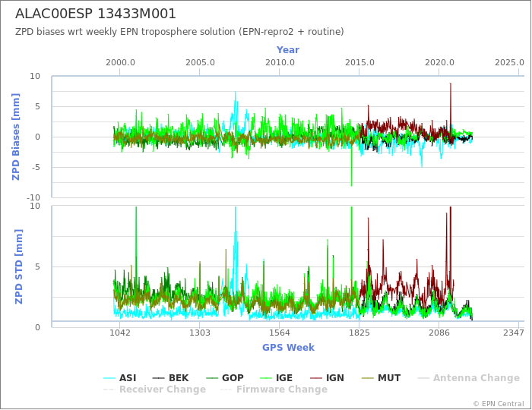The width and height of the screenshot is (532, 410).
Task: Click GPS week 1564 tick label
Action: [x=280, y=333]
